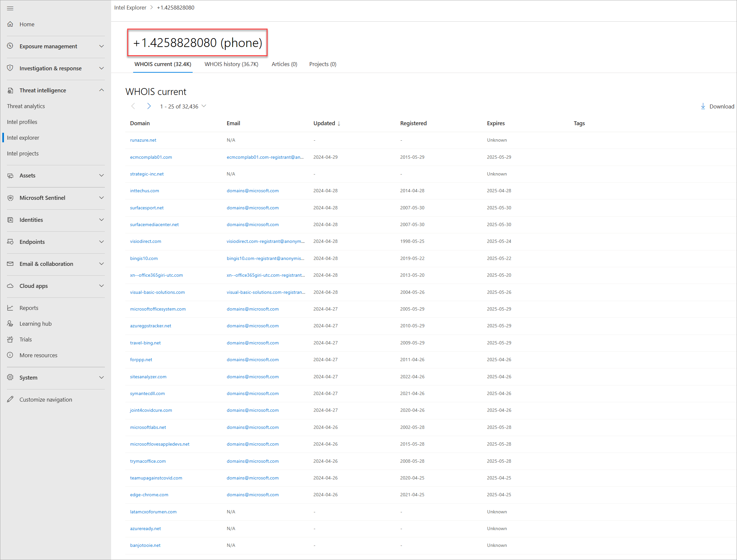Viewport: 737px width, 560px height.
Task: Click the Learning hub icon
Action: tap(10, 323)
